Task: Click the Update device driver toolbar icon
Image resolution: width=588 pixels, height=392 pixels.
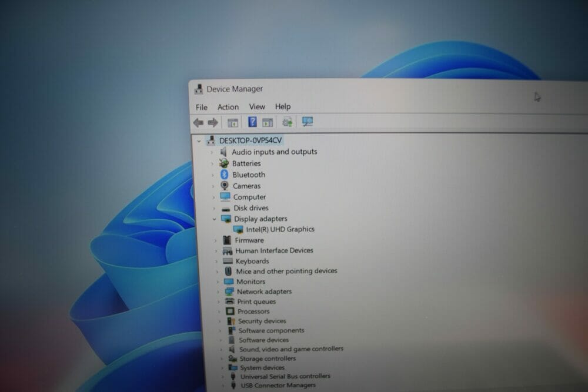Action: point(288,122)
